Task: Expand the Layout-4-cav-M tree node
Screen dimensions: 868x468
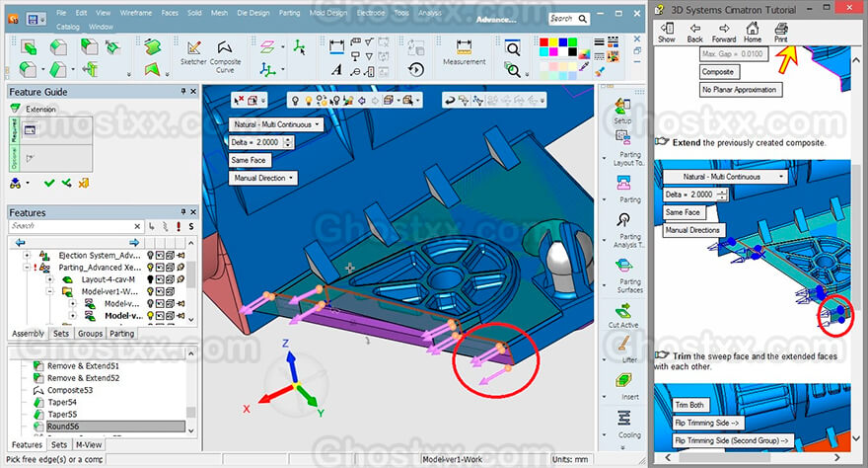Action: pos(50,279)
